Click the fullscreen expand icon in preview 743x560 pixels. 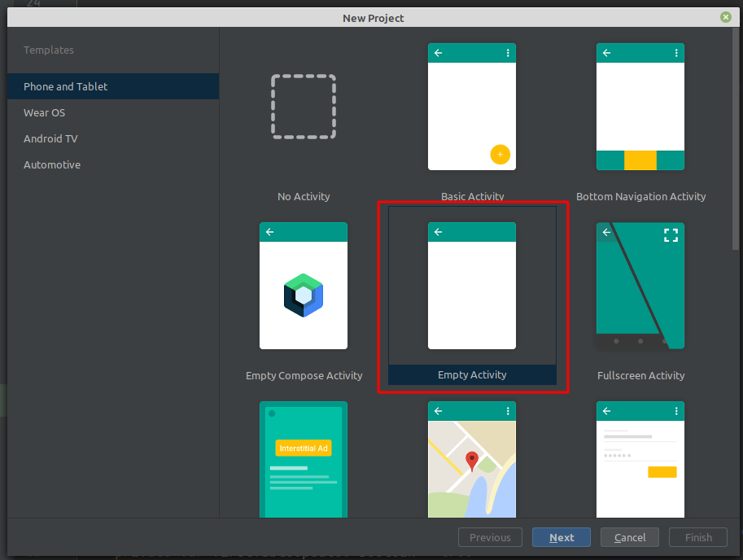671,235
